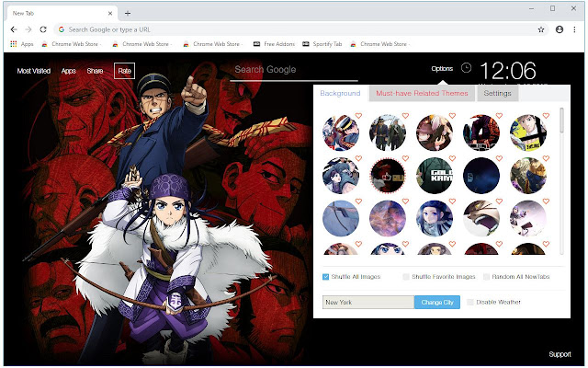This screenshot has height=368, width=588.
Task: Switch to Must-have Related Themes tab
Action: (422, 94)
